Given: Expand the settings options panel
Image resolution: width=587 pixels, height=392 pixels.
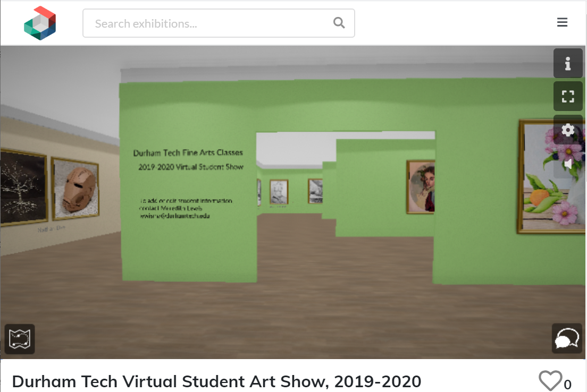Looking at the screenshot, I should (568, 130).
